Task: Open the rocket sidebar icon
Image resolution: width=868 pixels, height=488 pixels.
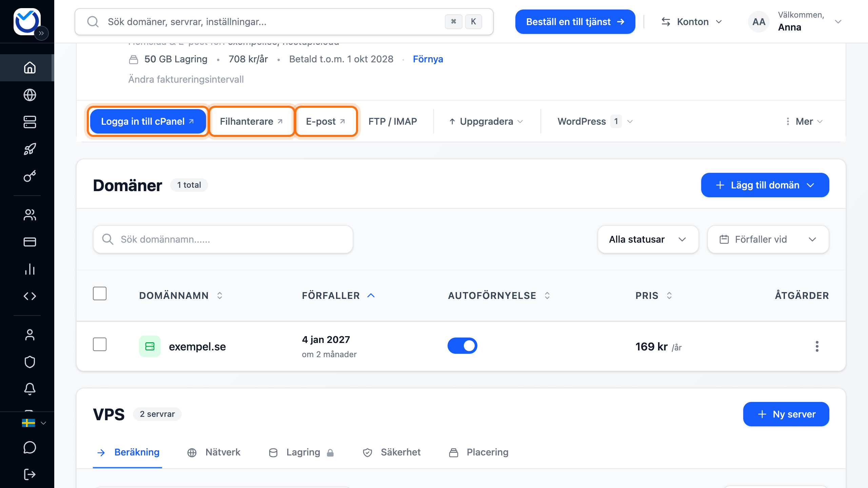Action: coord(30,149)
